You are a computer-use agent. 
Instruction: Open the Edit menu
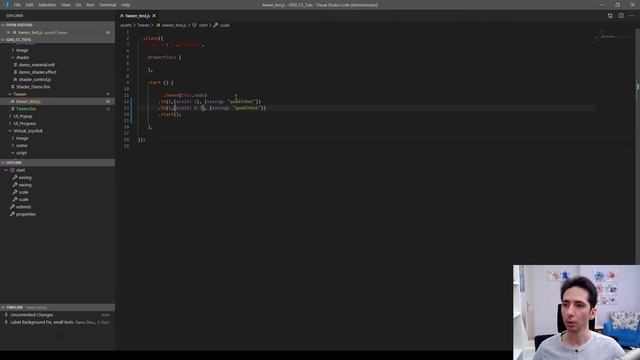click(29, 5)
